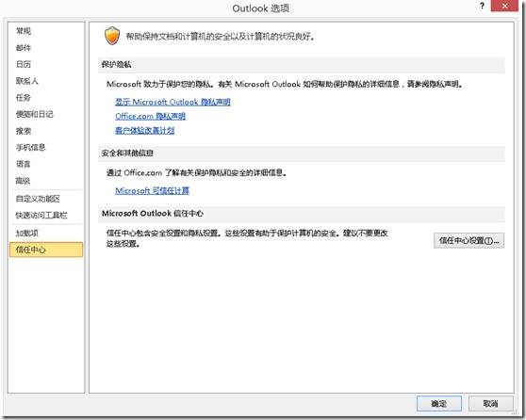Switch to 高级 options
The width and height of the screenshot is (526, 420).
click(24, 181)
